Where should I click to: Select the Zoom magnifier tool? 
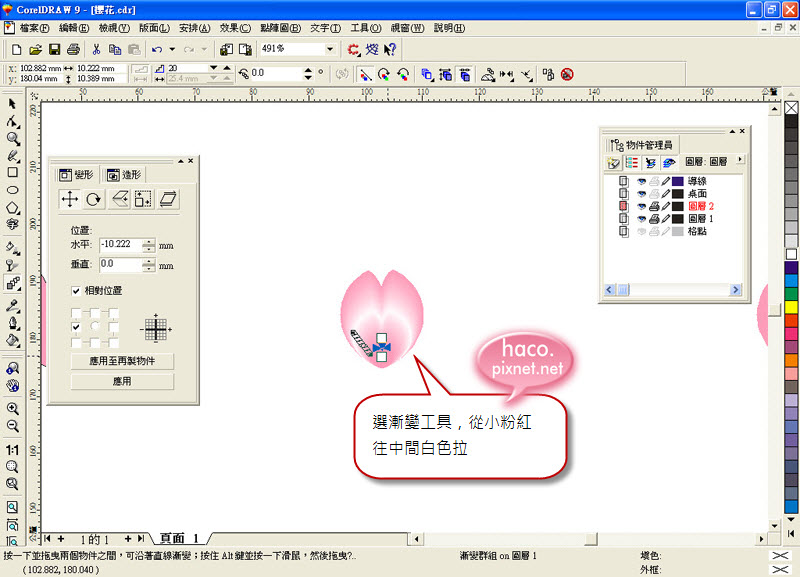[13, 138]
